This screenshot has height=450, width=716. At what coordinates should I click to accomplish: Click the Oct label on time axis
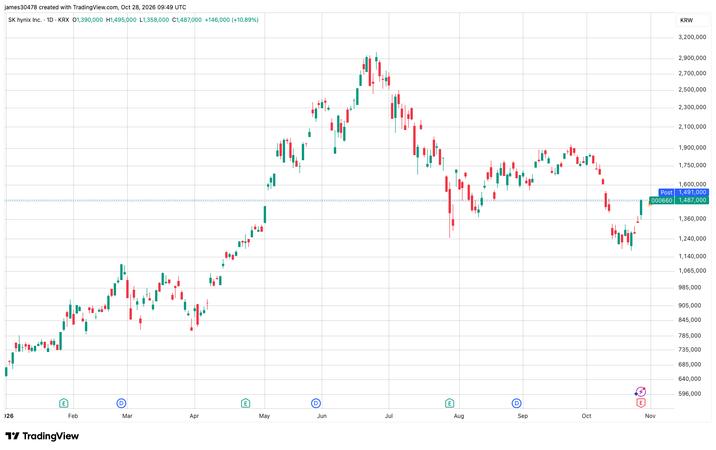click(x=586, y=416)
